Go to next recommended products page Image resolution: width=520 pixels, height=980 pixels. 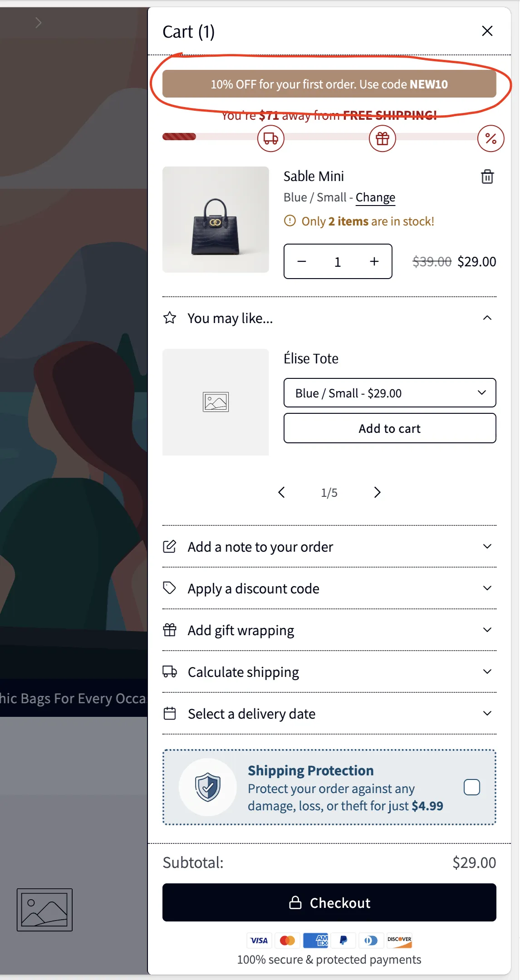point(377,492)
